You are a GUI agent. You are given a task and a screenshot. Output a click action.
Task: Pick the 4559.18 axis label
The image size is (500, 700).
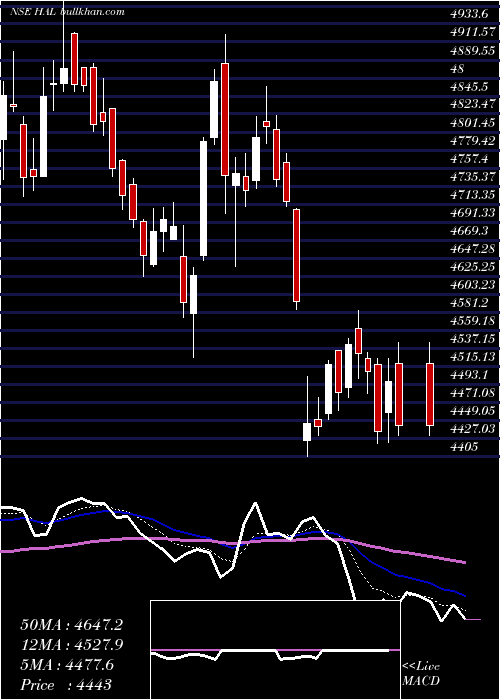473,322
